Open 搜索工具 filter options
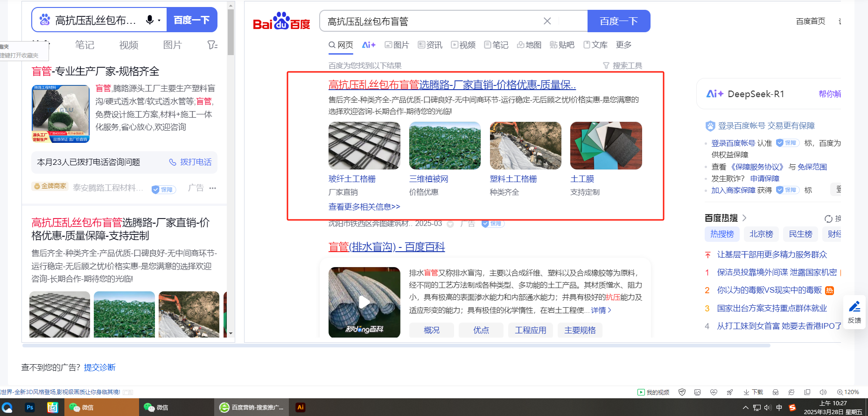Screen dimensions: 868x416 623,66
